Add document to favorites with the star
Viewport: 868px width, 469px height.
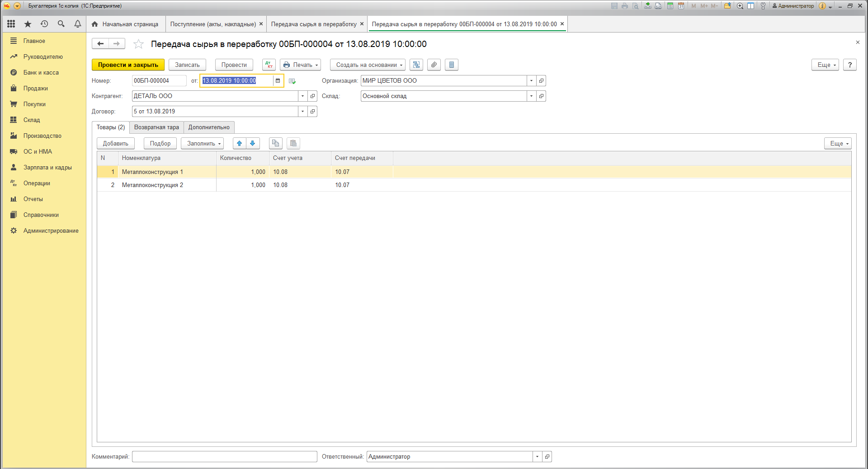[x=138, y=44]
